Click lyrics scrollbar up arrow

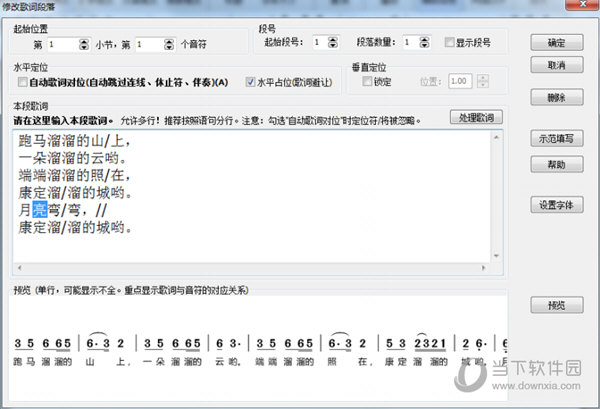pyautogui.click(x=496, y=137)
